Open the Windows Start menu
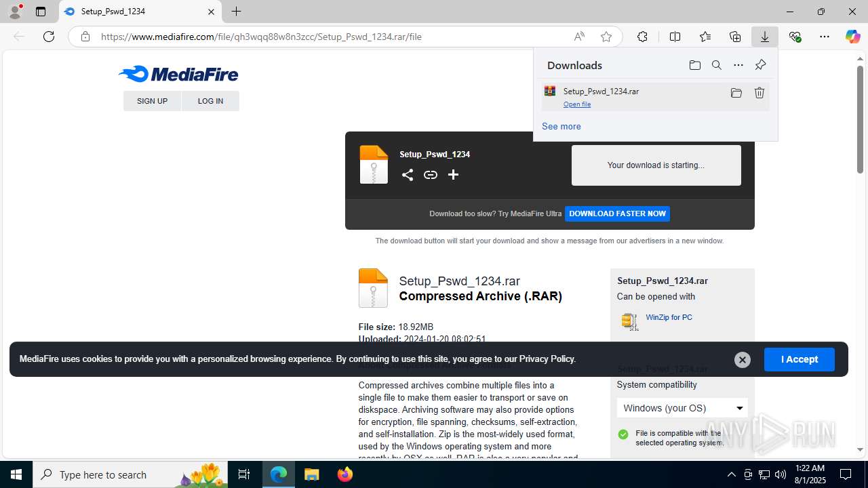Image resolution: width=868 pixels, height=488 pixels. tap(16, 474)
